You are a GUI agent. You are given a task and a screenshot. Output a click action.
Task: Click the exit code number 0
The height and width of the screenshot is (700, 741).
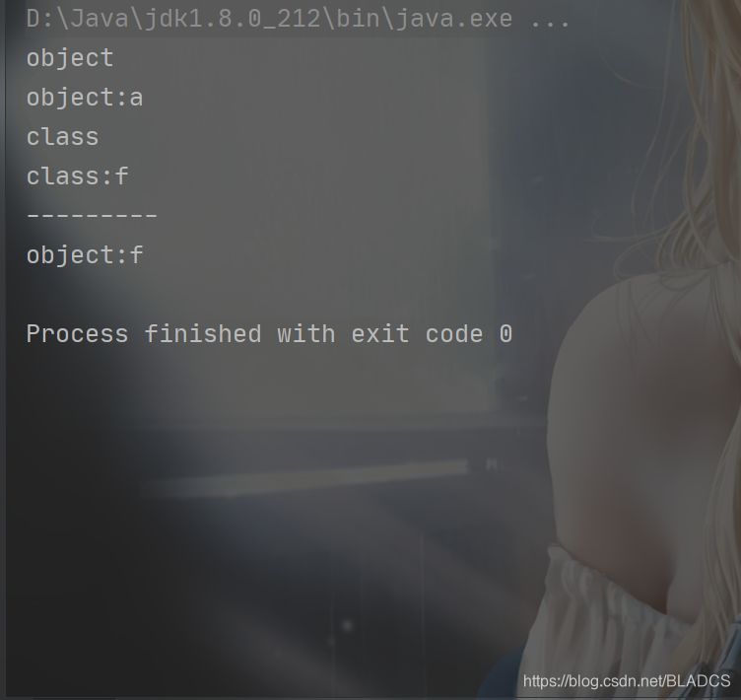pos(505,334)
